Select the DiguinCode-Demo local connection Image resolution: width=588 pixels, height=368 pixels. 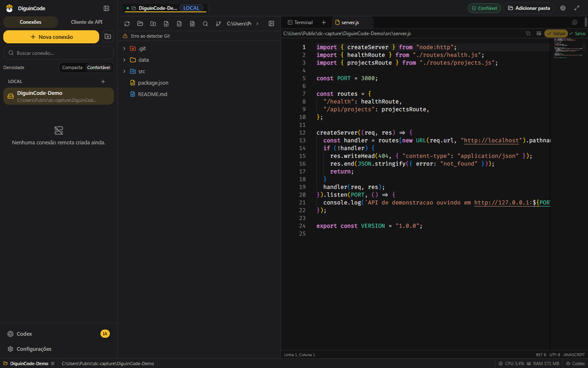point(58,96)
